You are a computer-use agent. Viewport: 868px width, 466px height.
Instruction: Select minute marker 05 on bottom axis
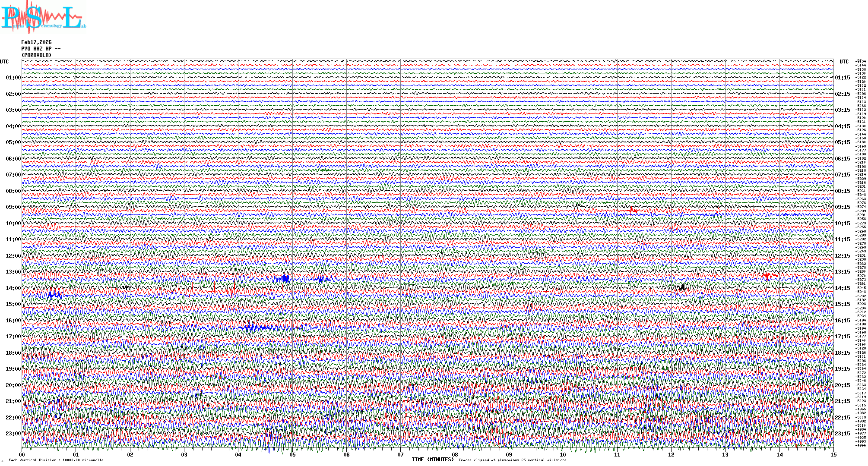tap(292, 455)
